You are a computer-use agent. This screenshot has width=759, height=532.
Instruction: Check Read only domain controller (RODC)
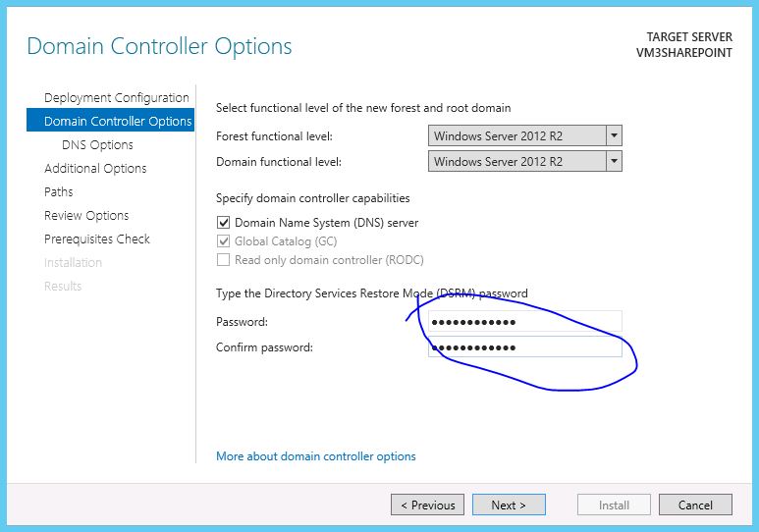tap(223, 260)
